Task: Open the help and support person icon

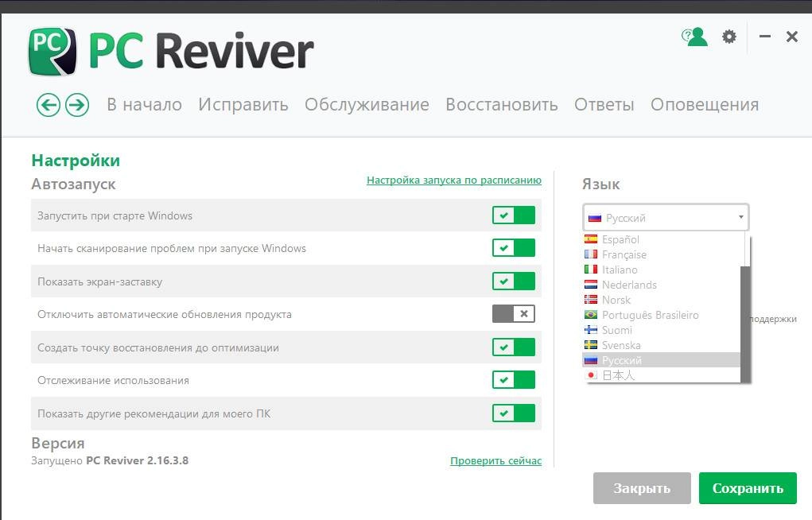Action: [694, 37]
